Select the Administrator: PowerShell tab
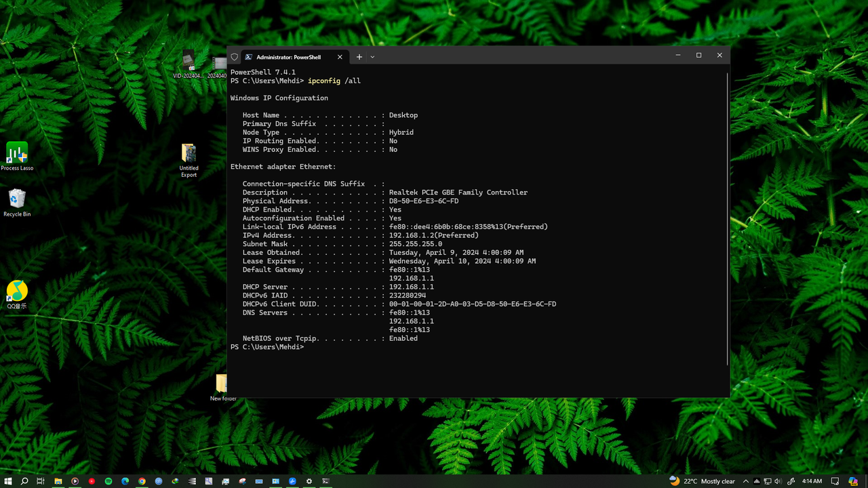Screen dimensions: 868x488 pos(294,57)
